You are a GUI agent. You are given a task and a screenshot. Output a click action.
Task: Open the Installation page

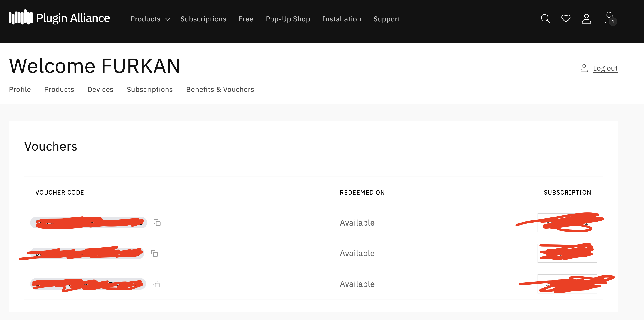coord(342,19)
